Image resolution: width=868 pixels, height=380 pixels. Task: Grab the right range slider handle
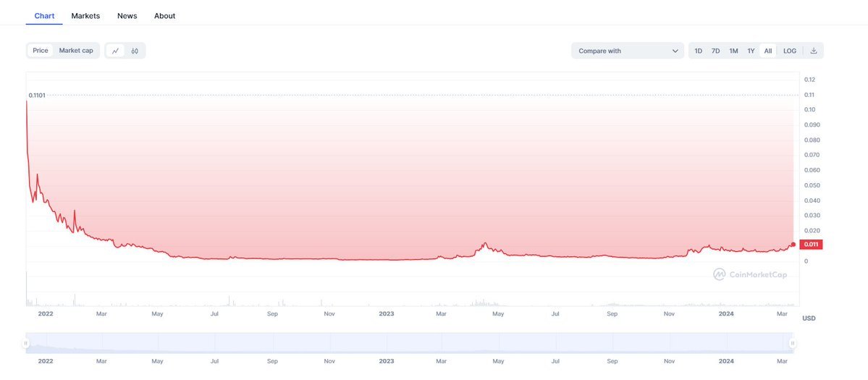click(x=793, y=344)
